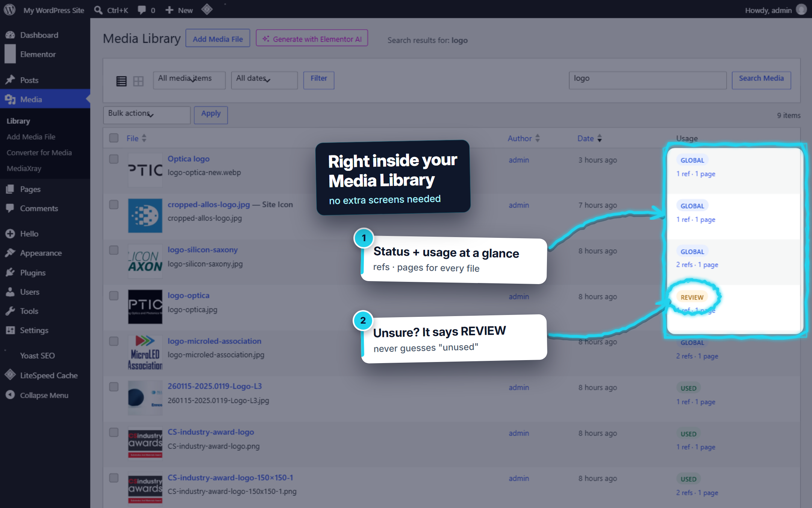812x508 pixels.
Task: Open Posts via the pin icon
Action: pos(10,80)
